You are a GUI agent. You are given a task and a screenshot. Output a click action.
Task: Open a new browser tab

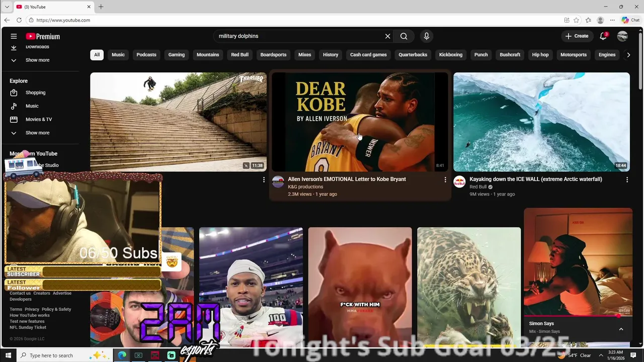[x=101, y=7]
